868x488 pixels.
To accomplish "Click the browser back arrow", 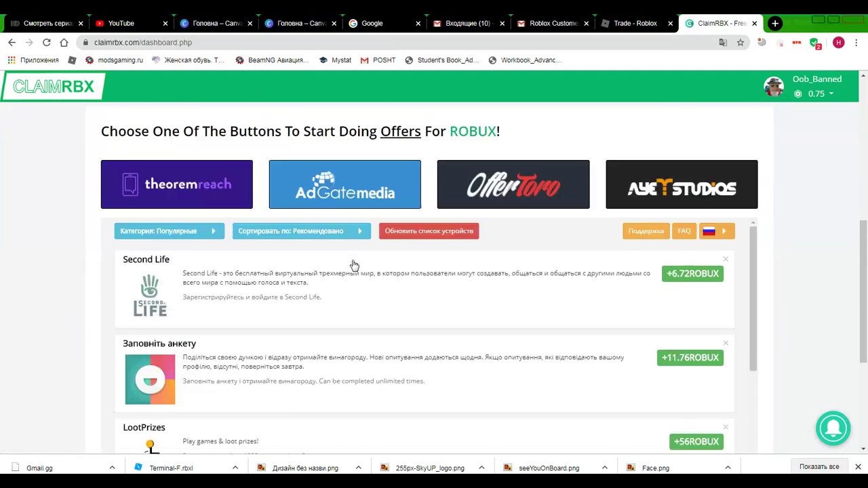I will coord(12,42).
